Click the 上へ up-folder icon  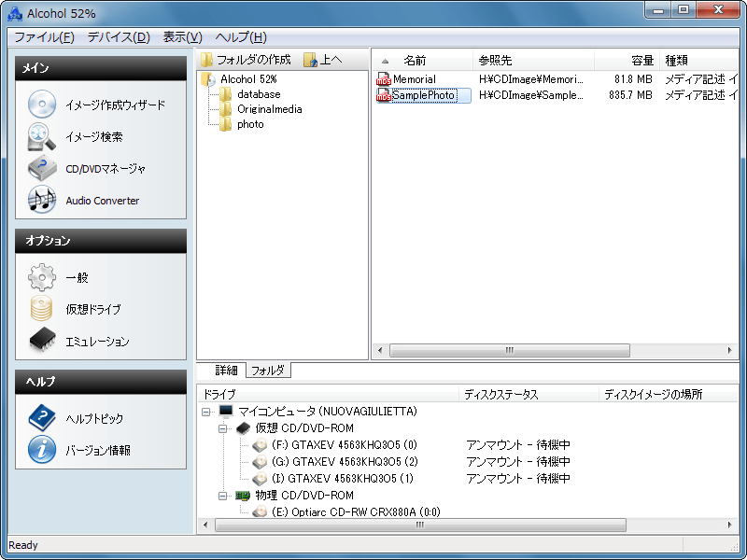310,60
